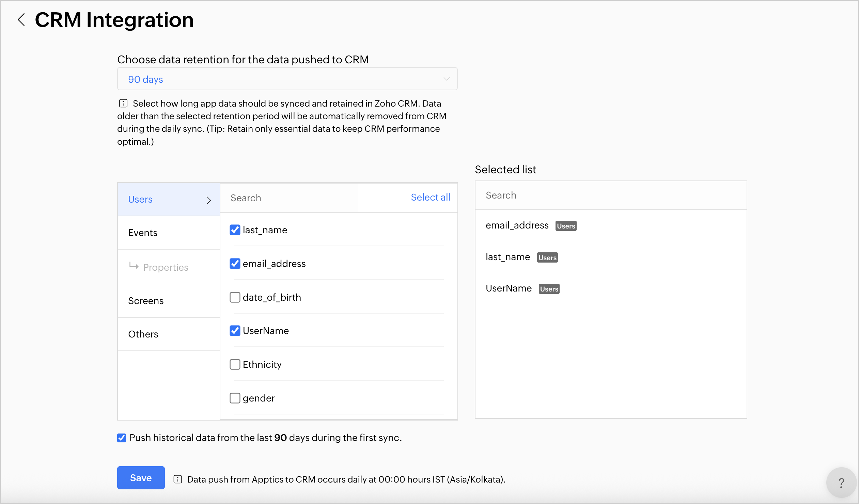Check the Ethnicity checkbox
This screenshot has width=859, height=504.
click(235, 364)
